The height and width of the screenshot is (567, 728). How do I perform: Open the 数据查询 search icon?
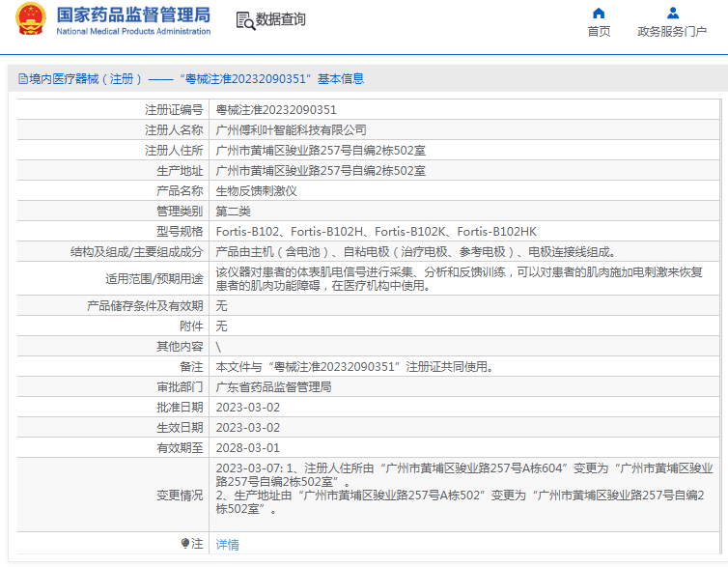coord(245,21)
